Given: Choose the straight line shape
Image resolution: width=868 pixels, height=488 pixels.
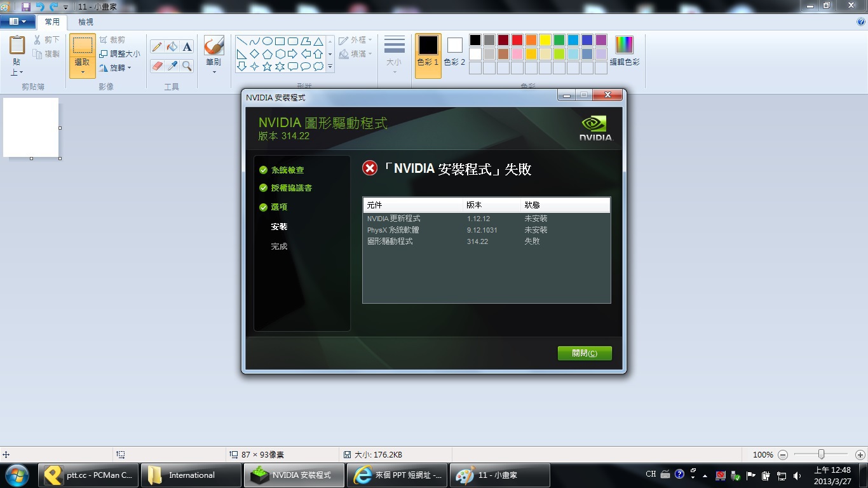Looking at the screenshot, I should (x=242, y=41).
